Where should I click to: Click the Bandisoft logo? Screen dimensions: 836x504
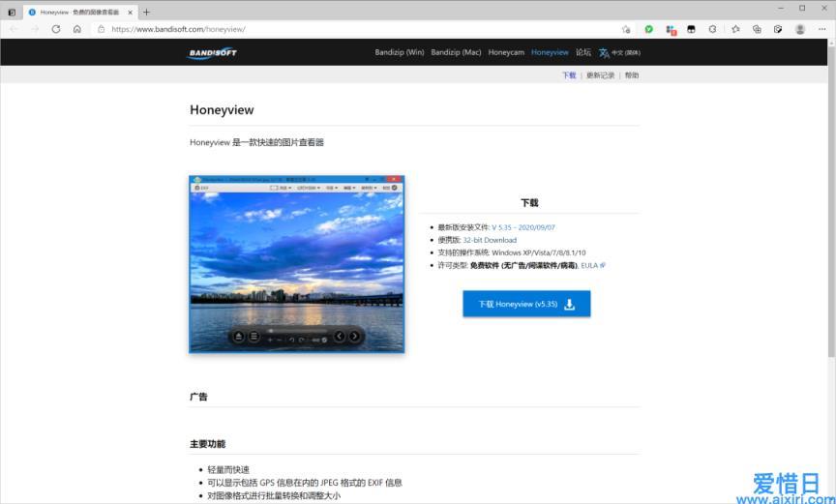212,52
